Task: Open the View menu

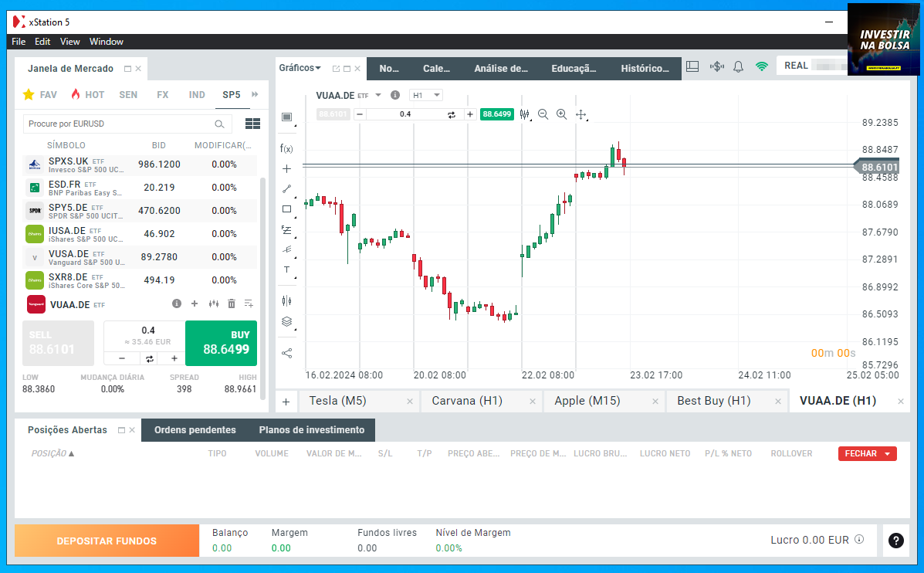Action: pos(69,41)
